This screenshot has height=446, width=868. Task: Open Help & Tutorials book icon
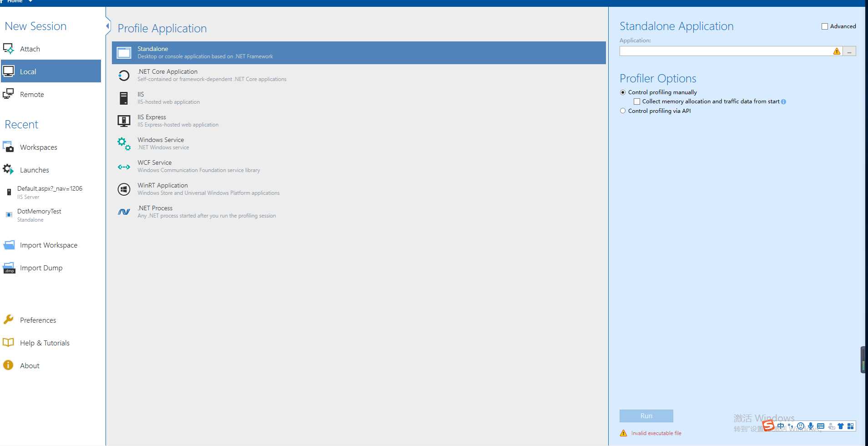[x=8, y=343]
